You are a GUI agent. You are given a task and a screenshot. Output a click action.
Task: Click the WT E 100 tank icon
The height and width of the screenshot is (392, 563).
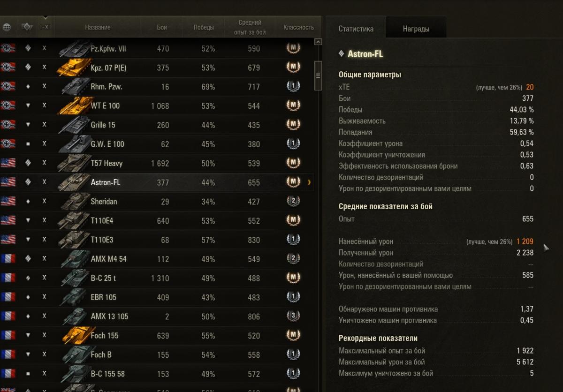pyautogui.click(x=74, y=106)
